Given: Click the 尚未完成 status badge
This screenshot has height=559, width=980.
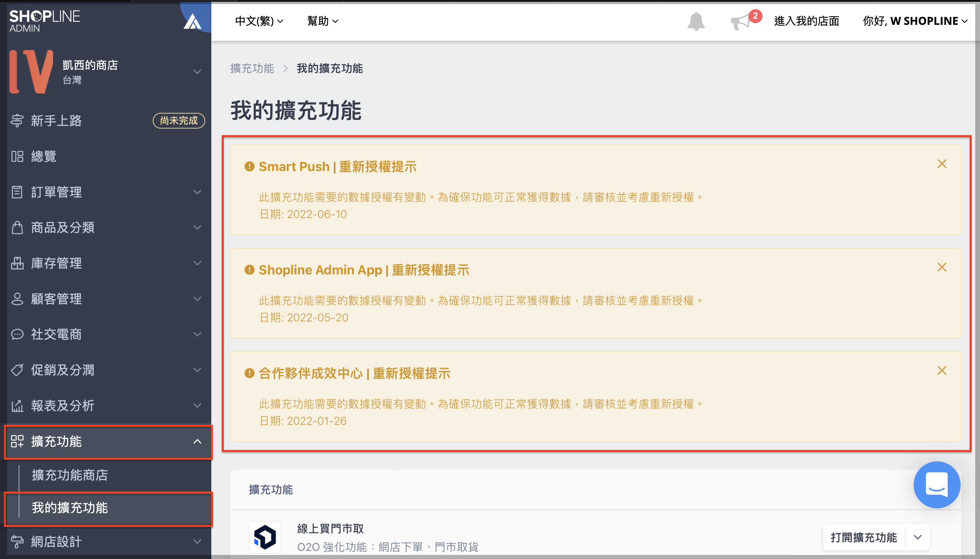Looking at the screenshot, I should coord(179,121).
